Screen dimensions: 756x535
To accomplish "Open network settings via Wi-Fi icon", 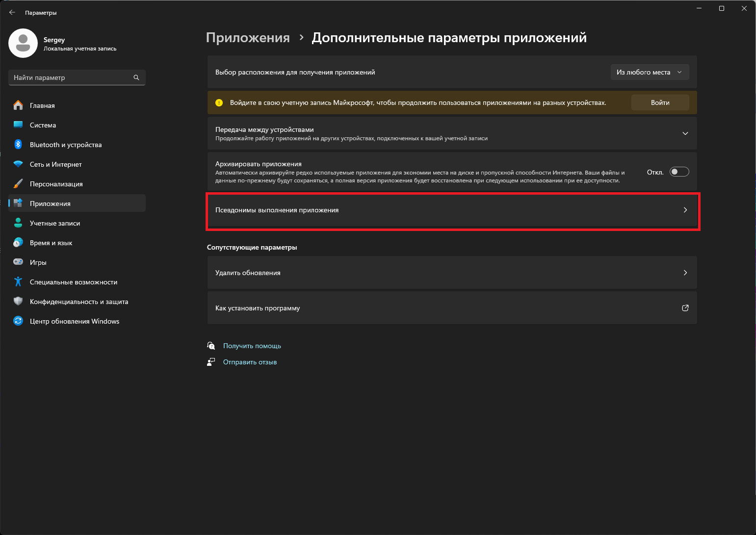I will click(x=18, y=164).
